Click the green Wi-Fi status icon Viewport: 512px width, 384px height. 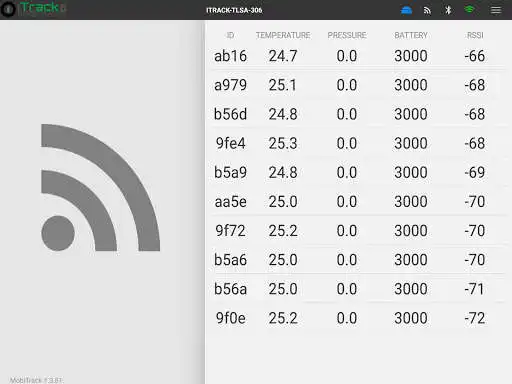[469, 10]
